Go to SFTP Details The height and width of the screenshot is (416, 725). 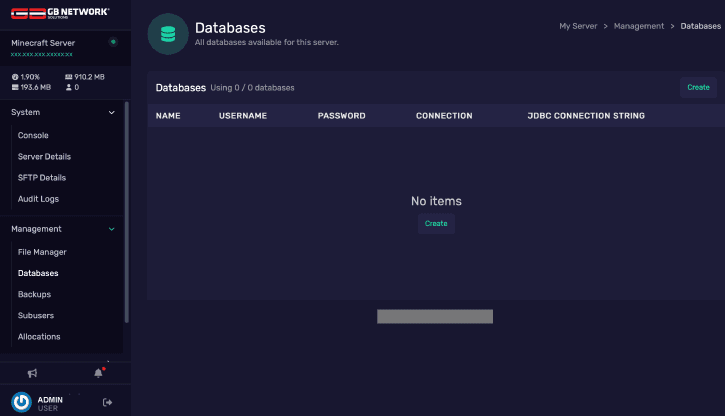coord(42,178)
